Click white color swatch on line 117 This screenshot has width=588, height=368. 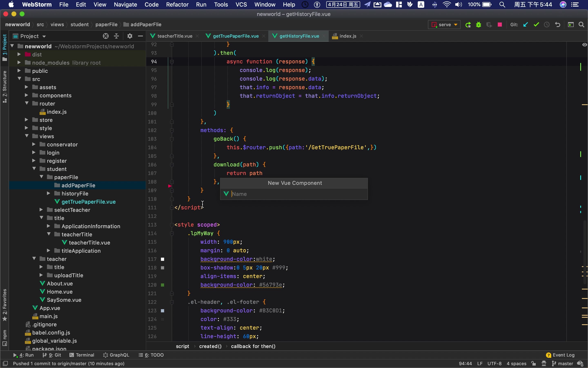[x=163, y=259]
